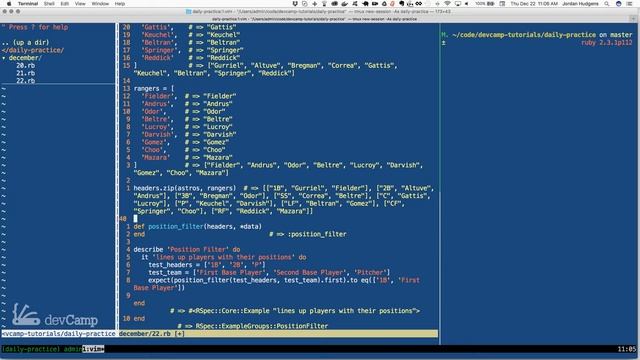Click the '# => :position_filter' comment

click(x=308, y=234)
